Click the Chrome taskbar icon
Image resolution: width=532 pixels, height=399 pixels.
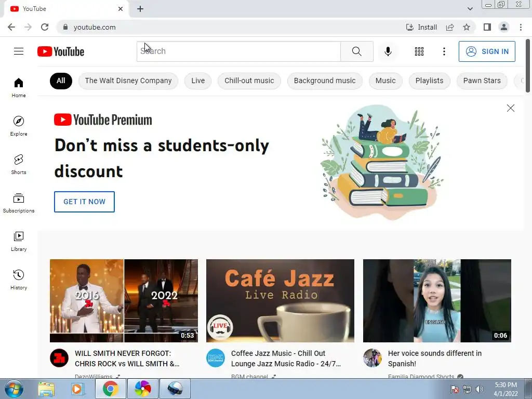tap(110, 389)
